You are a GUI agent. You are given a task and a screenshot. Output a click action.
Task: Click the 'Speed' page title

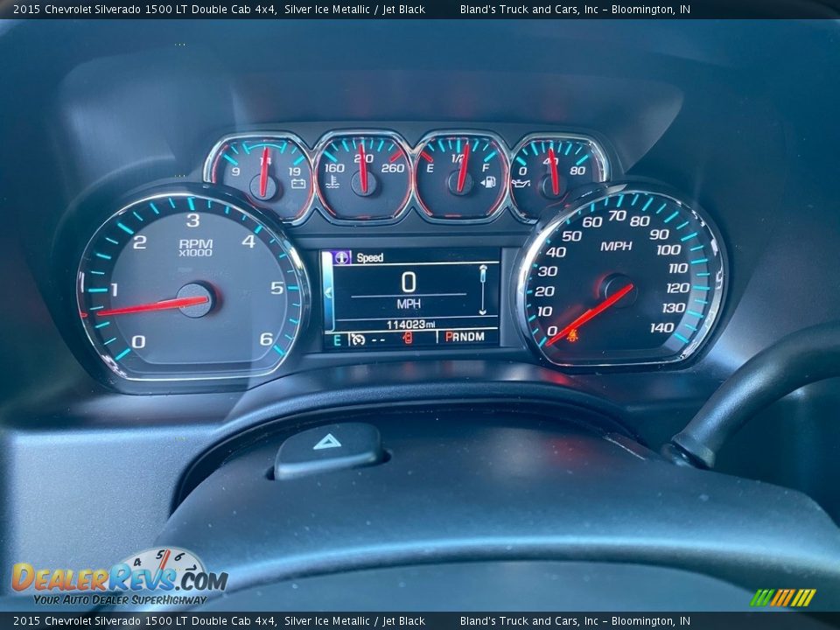point(369,257)
